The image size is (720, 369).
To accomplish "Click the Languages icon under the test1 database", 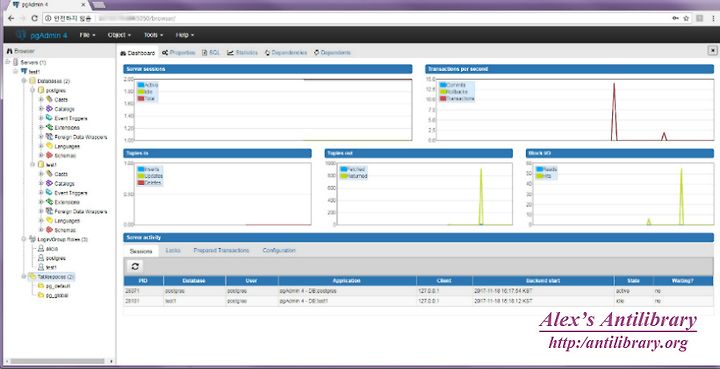I will [50, 220].
